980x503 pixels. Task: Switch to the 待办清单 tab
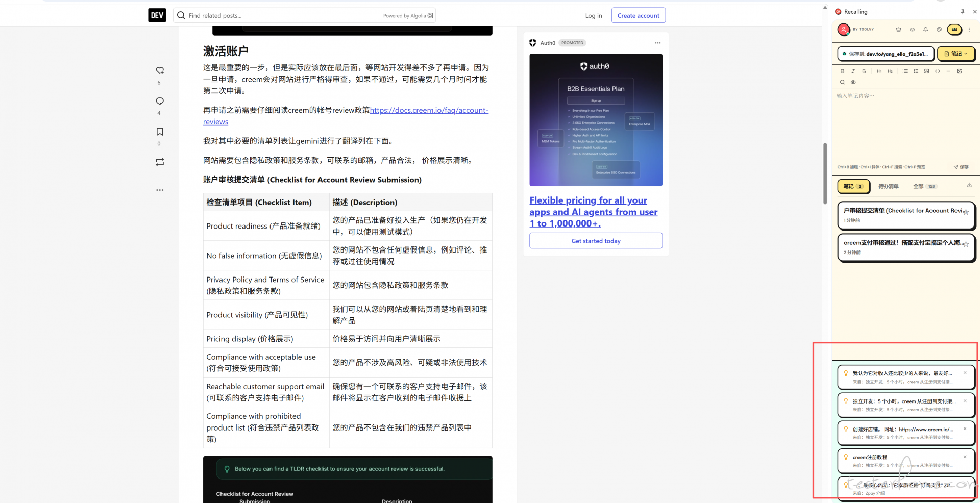coord(888,186)
